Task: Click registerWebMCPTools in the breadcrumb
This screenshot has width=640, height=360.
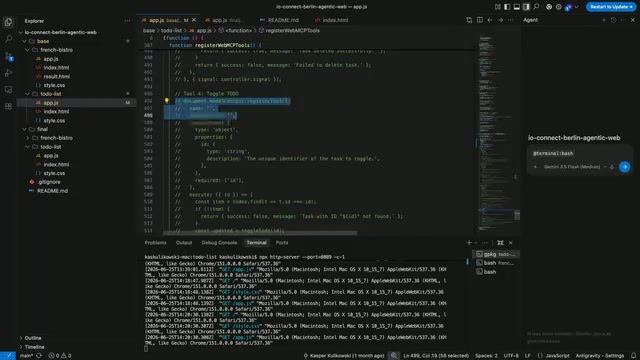Action: coord(293,31)
